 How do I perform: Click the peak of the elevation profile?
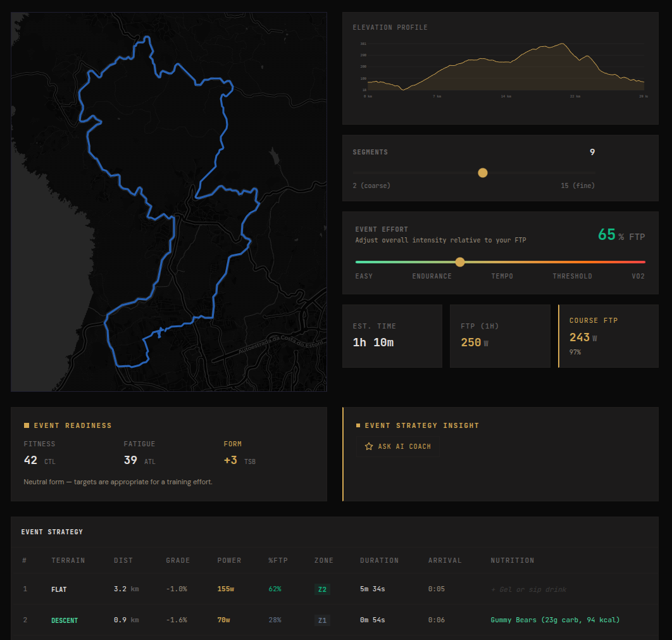(563, 44)
